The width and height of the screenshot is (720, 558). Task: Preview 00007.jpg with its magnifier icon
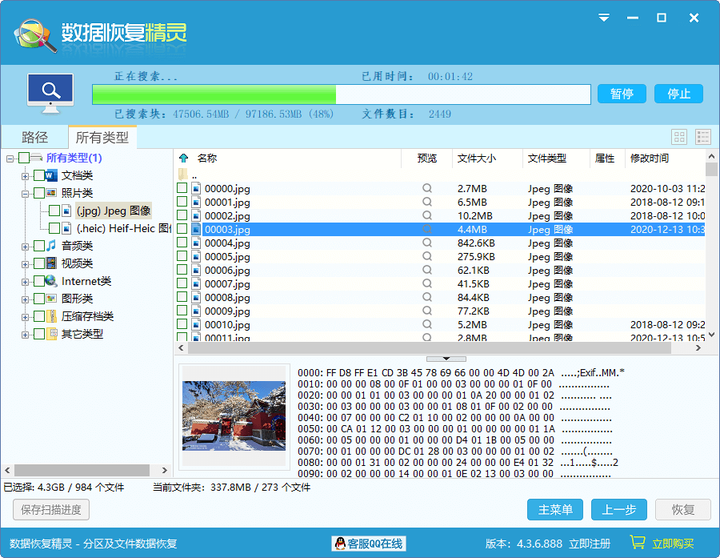click(x=427, y=283)
